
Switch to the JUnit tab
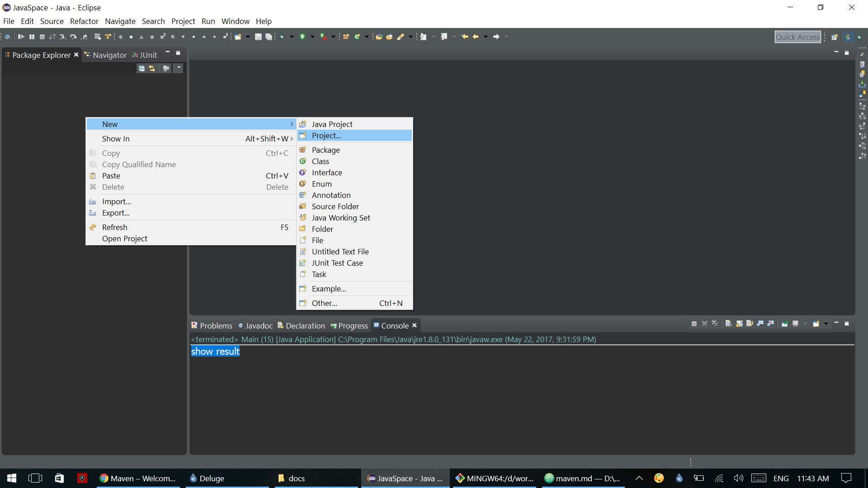145,55
